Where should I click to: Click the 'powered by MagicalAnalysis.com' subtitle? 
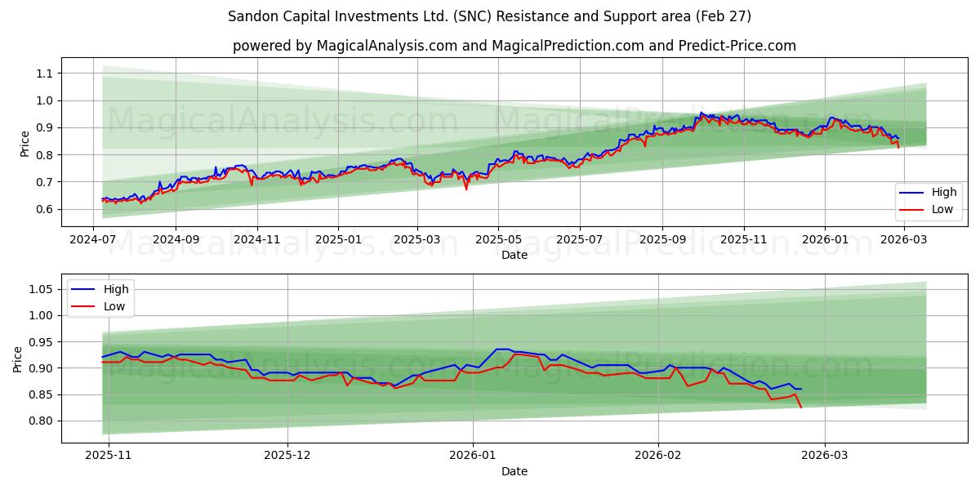pos(514,46)
